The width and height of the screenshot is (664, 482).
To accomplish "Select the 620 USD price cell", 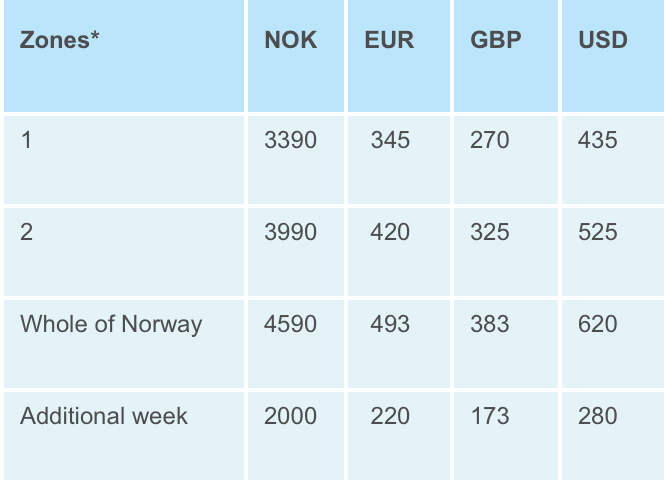I will pyautogui.click(x=598, y=324).
